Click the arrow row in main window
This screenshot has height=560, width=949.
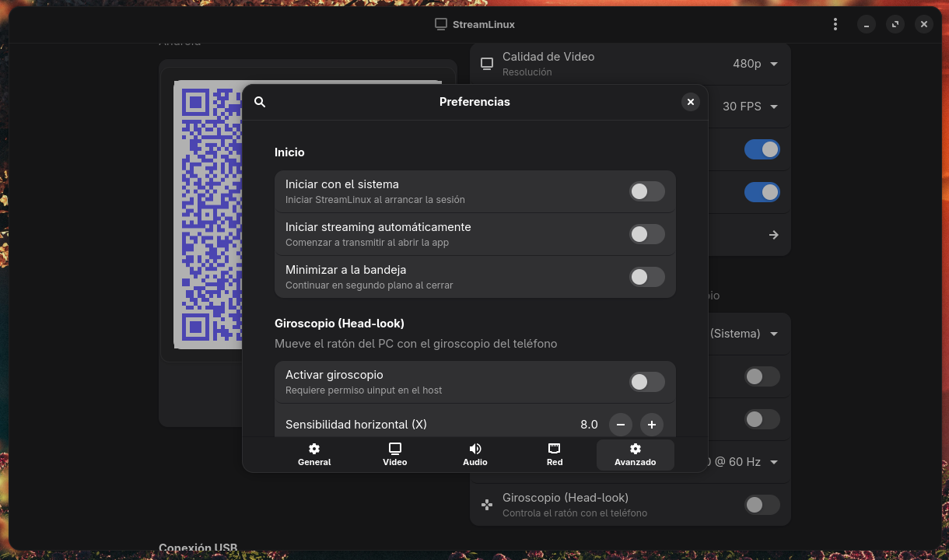click(x=773, y=235)
